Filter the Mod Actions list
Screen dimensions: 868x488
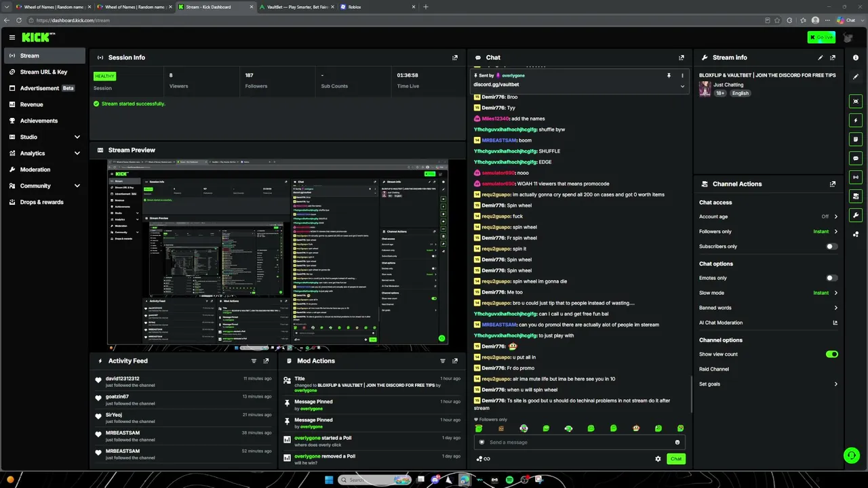click(443, 361)
